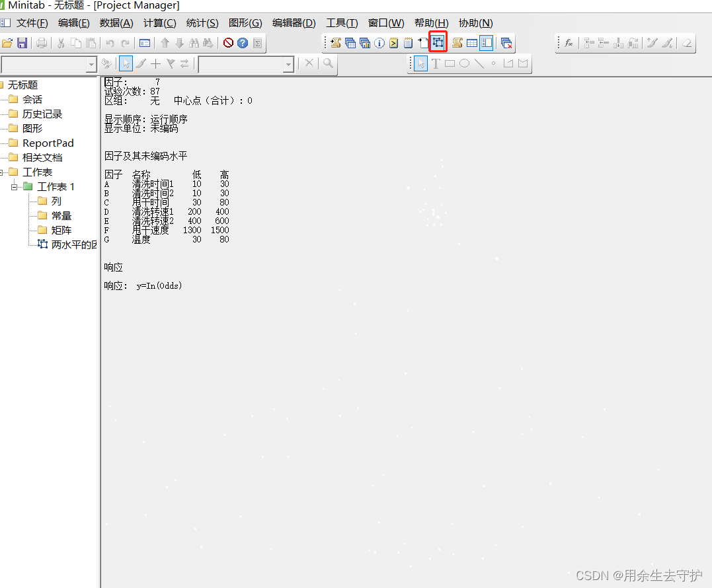Open the 计算(C) menu
Image resolution: width=712 pixels, height=588 pixels.
click(x=159, y=23)
